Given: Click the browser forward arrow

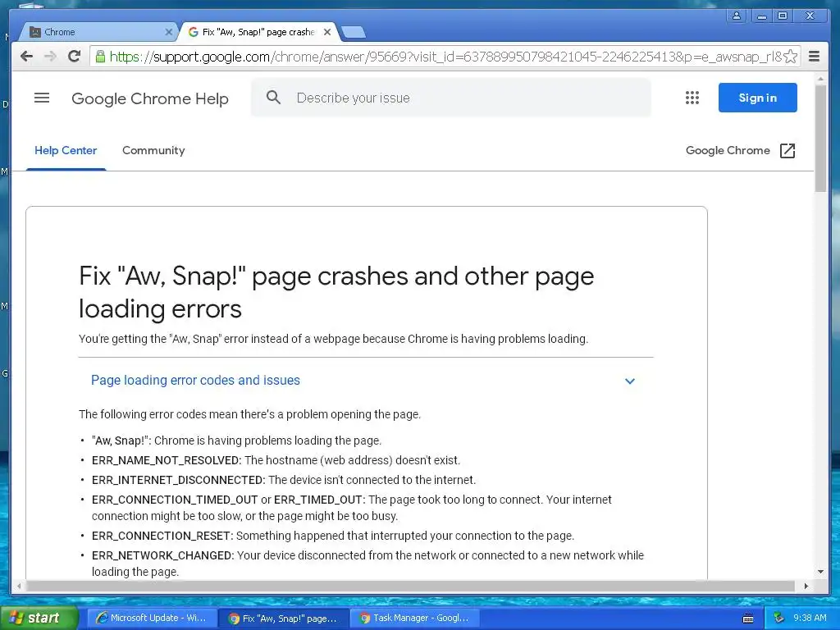Looking at the screenshot, I should (x=50, y=57).
